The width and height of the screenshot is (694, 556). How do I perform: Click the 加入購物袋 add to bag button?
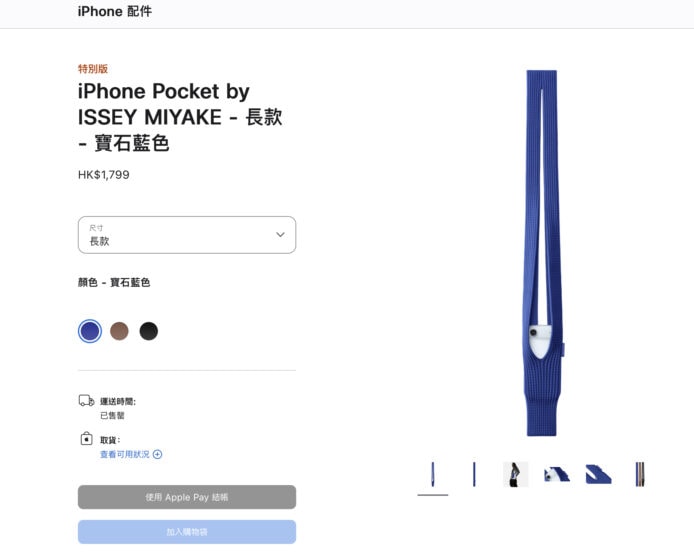point(187,532)
